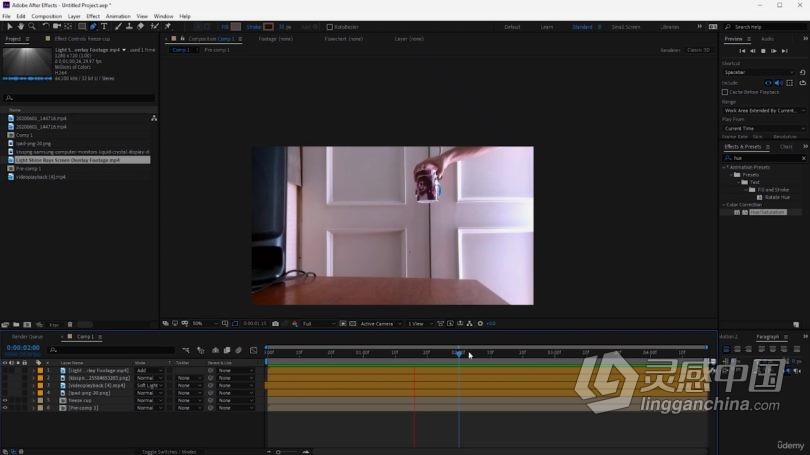Open the Range Work Area dropdown
This screenshot has width=810, height=455.
tap(764, 111)
